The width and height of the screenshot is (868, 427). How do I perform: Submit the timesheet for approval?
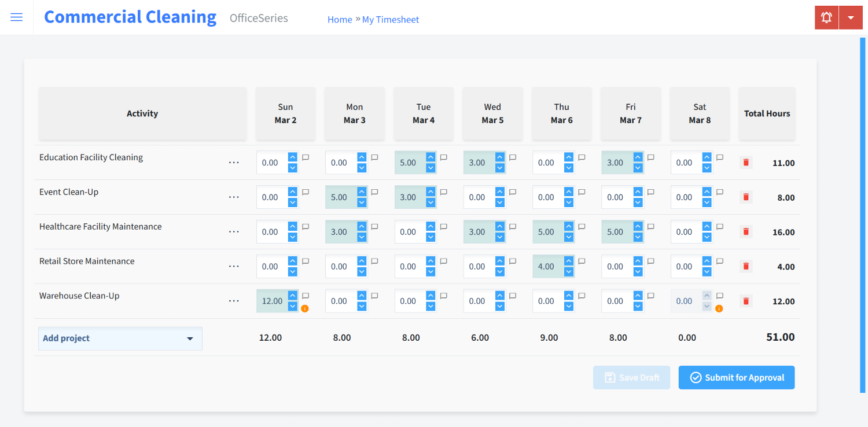point(736,377)
